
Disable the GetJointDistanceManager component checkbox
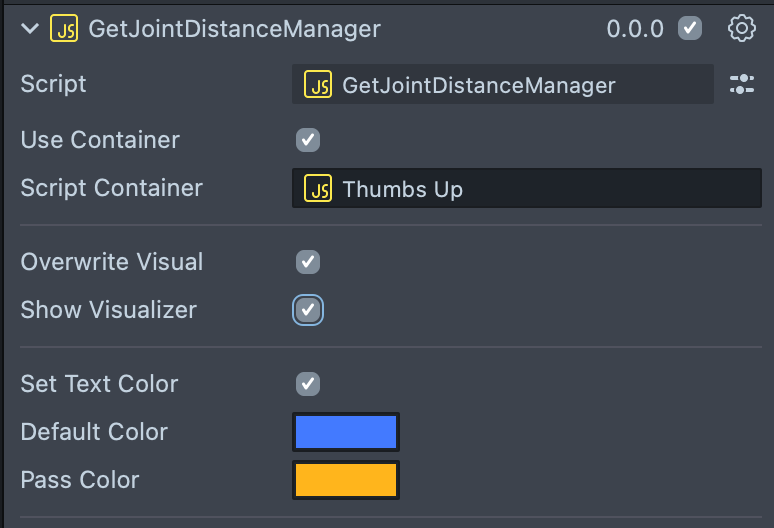coord(690,28)
